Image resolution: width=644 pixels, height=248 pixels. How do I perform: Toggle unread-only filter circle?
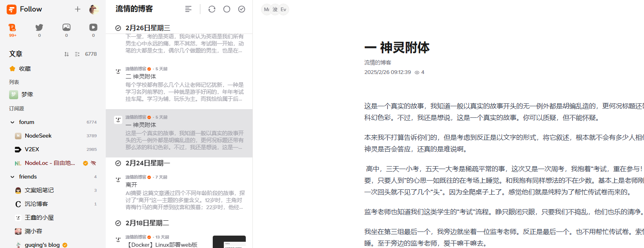227,9
